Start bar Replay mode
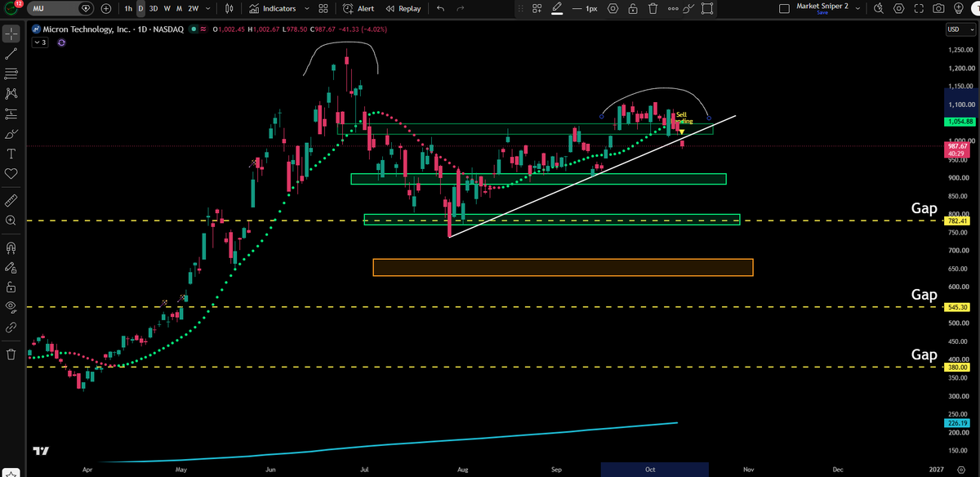Viewport: 980px width, 477px height. click(x=403, y=8)
